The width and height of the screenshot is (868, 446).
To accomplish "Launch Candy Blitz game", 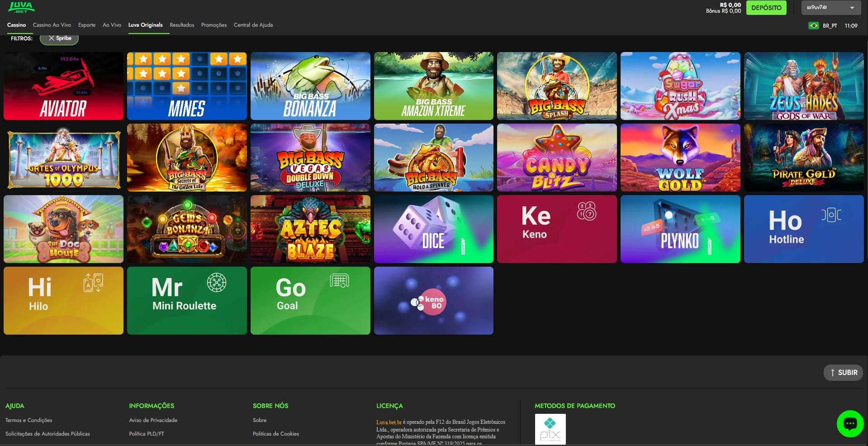I will [x=557, y=158].
